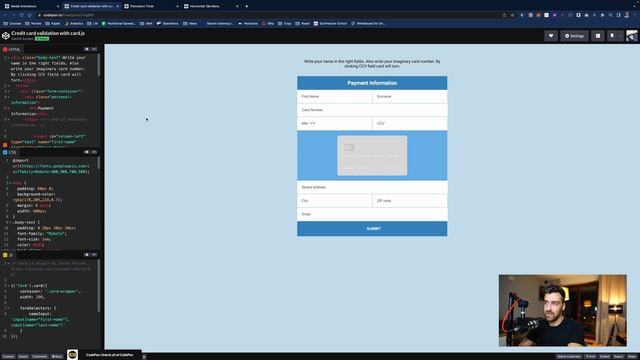Fork this pen from the footer
Viewport: 640px width, 360px height.
[590, 356]
